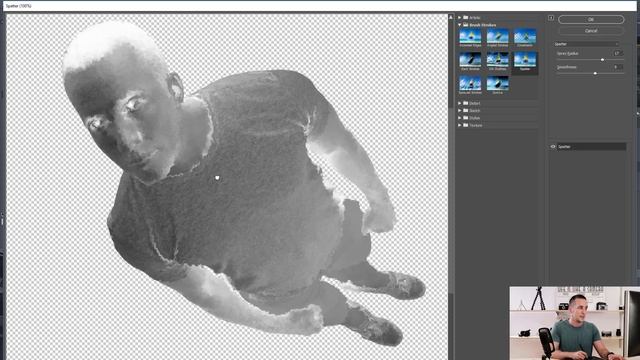640x360 pixels.
Task: Select the Sumi-e filter thumbnail
Action: click(498, 84)
